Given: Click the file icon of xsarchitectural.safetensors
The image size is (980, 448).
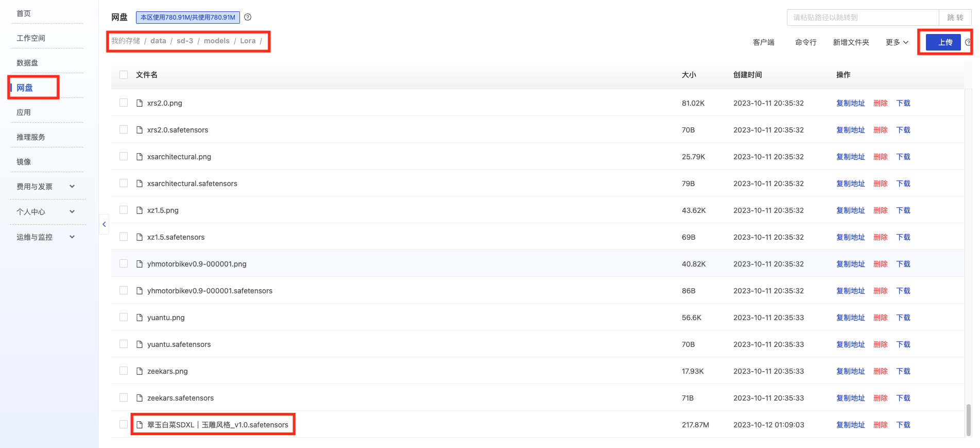Looking at the screenshot, I should tap(139, 184).
